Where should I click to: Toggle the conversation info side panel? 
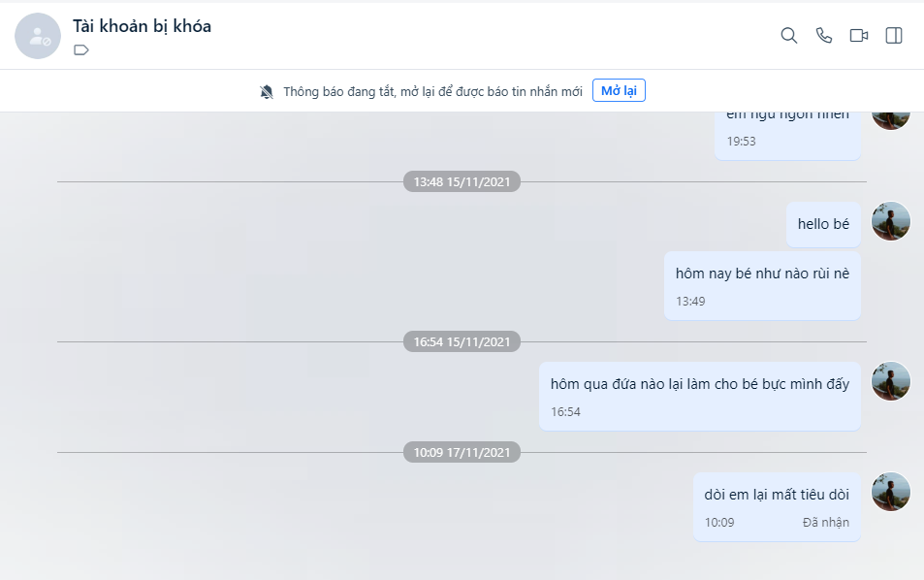[x=894, y=36]
